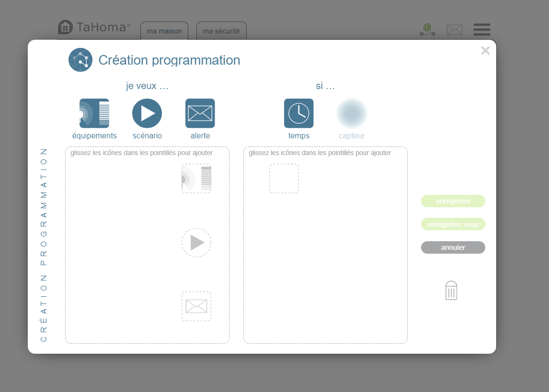Click the équipements icon under je veux
549x392 pixels.
[x=94, y=113]
